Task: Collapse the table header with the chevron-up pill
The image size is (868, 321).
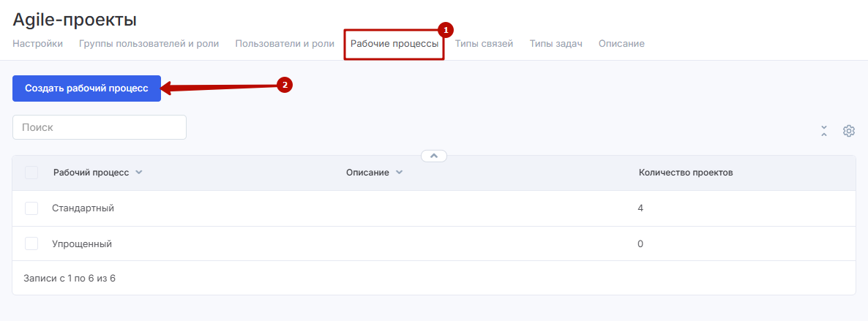Action: click(433, 156)
